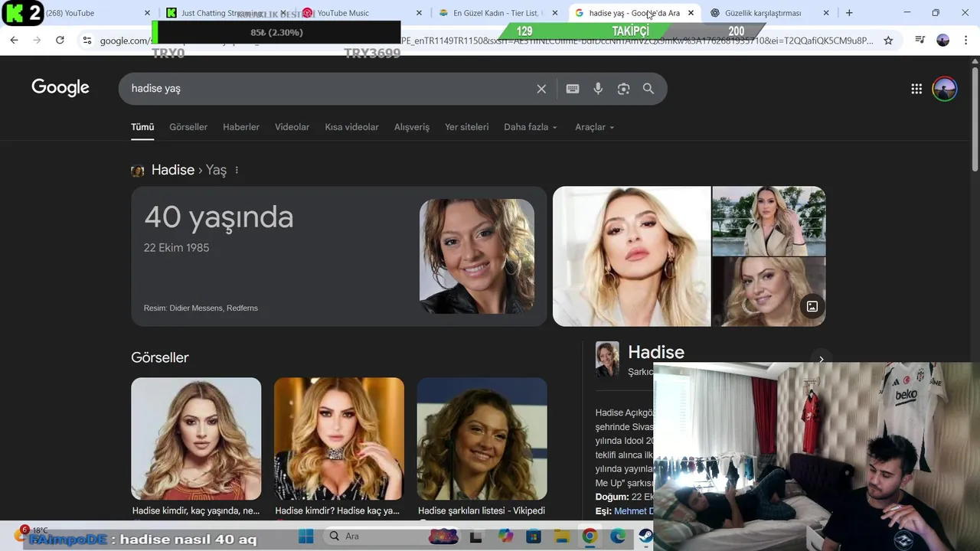Open Google Lens image search icon
Screen dimensions: 980x551
click(623, 89)
